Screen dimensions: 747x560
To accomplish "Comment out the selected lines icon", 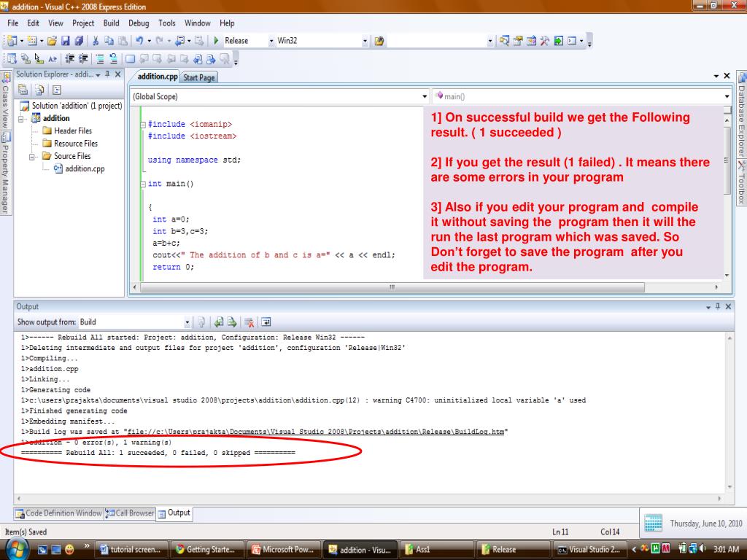I will (99, 58).
